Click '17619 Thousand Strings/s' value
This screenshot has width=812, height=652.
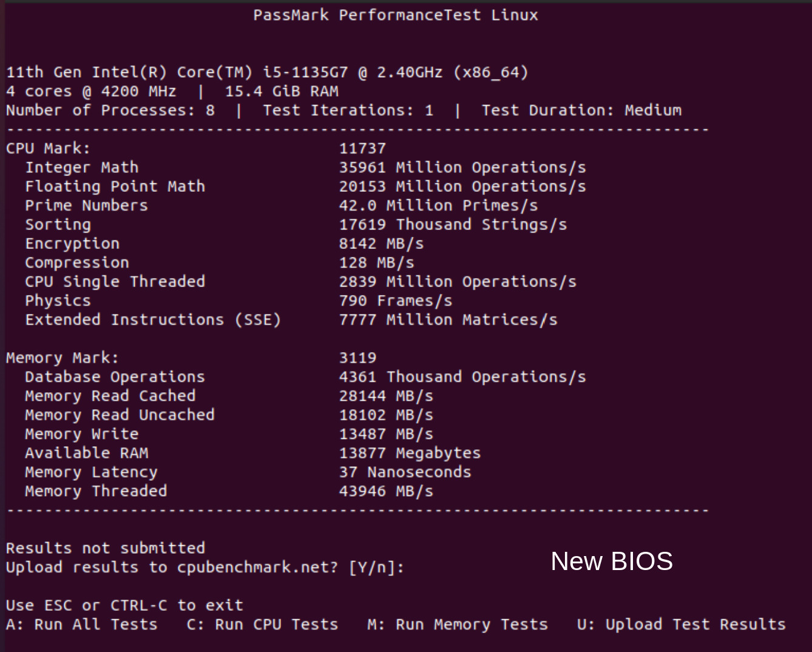(x=453, y=225)
